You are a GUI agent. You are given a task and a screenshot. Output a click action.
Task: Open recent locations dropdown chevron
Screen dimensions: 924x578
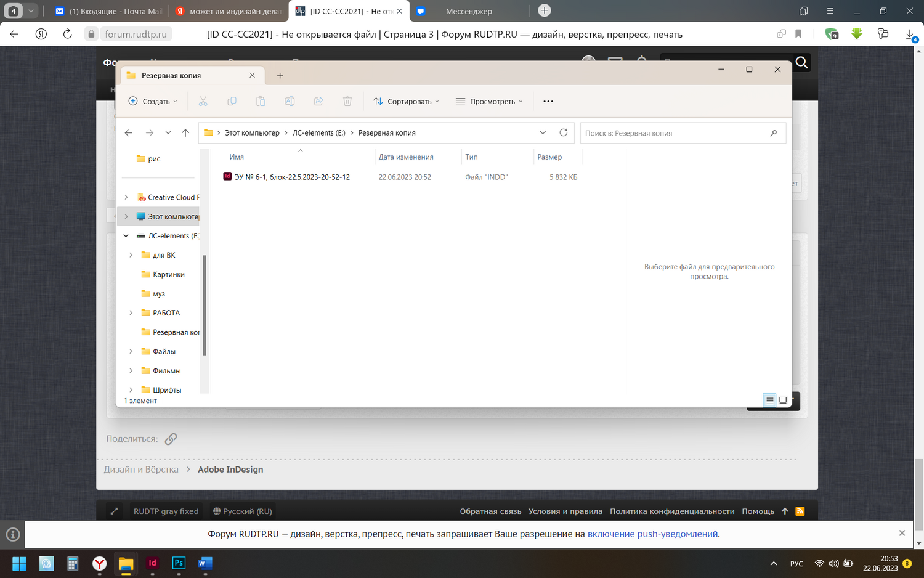coord(168,132)
